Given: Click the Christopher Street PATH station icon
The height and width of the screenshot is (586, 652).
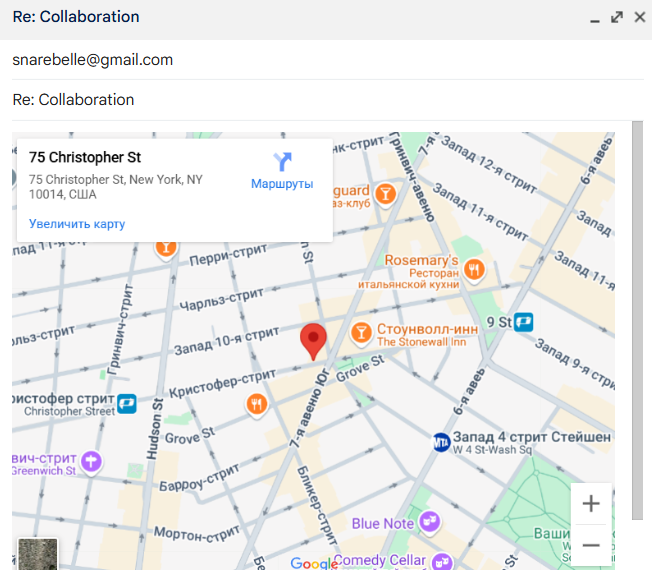Looking at the screenshot, I should (127, 403).
